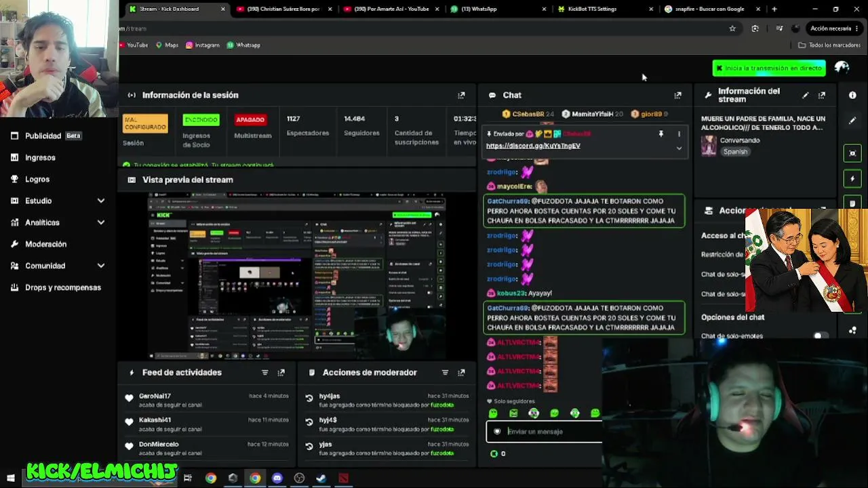
Task: Click the stream preview thumbnail
Action: [298, 276]
